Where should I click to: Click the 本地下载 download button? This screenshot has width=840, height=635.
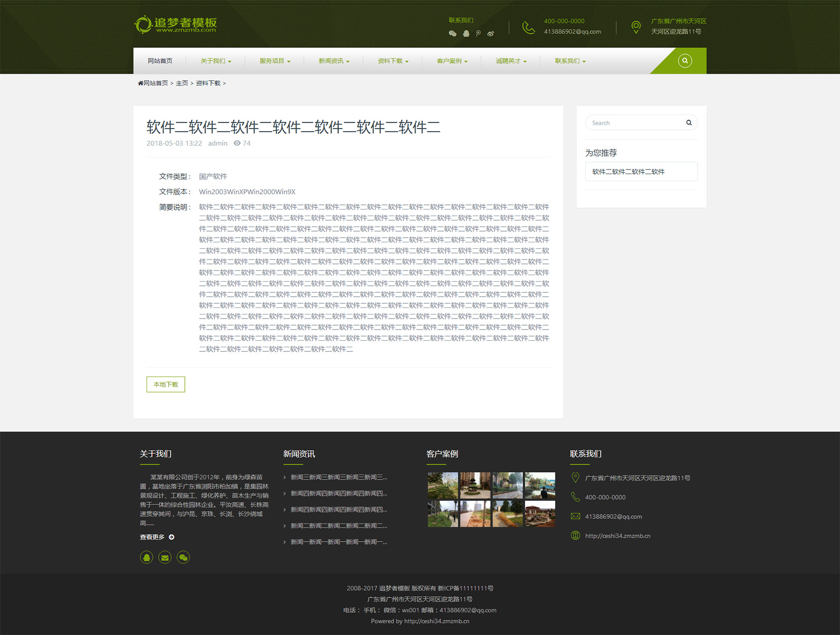(x=166, y=385)
